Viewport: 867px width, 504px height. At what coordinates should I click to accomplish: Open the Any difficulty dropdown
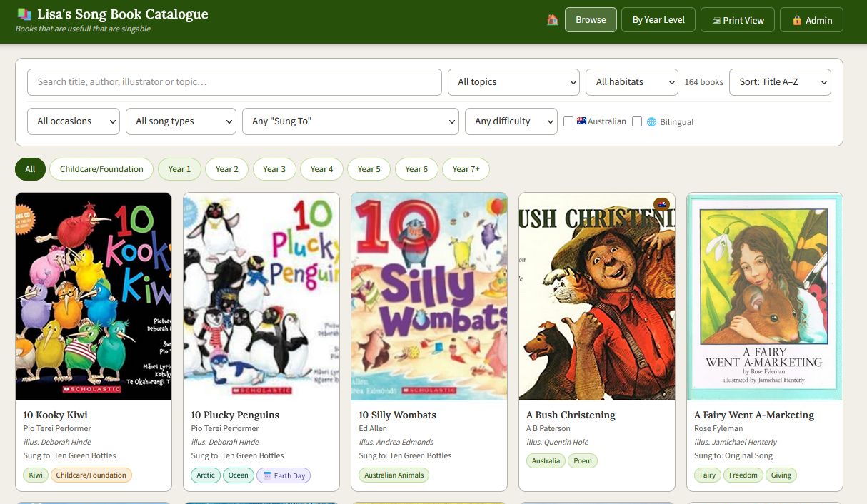[x=511, y=121]
